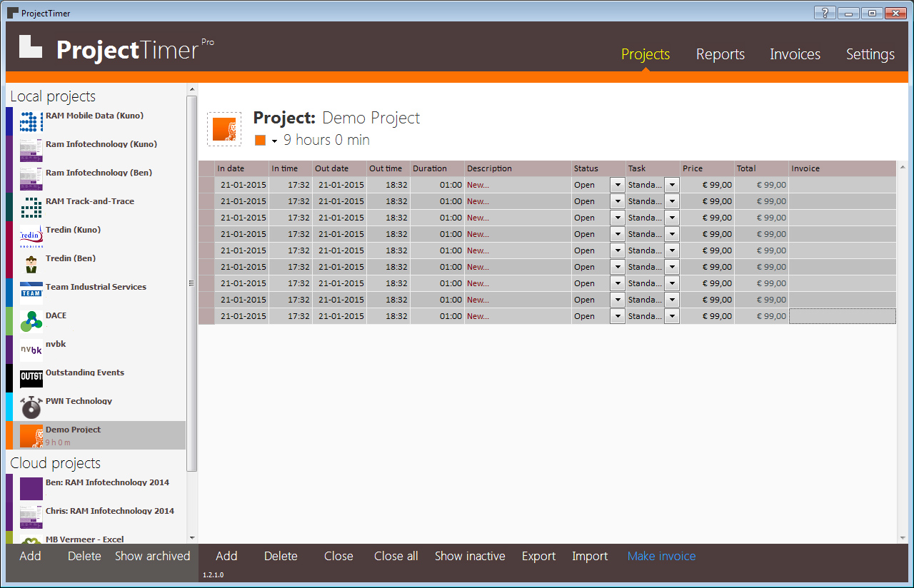This screenshot has height=588, width=914.
Task: Toggle Show inactive entries
Action: pos(470,556)
